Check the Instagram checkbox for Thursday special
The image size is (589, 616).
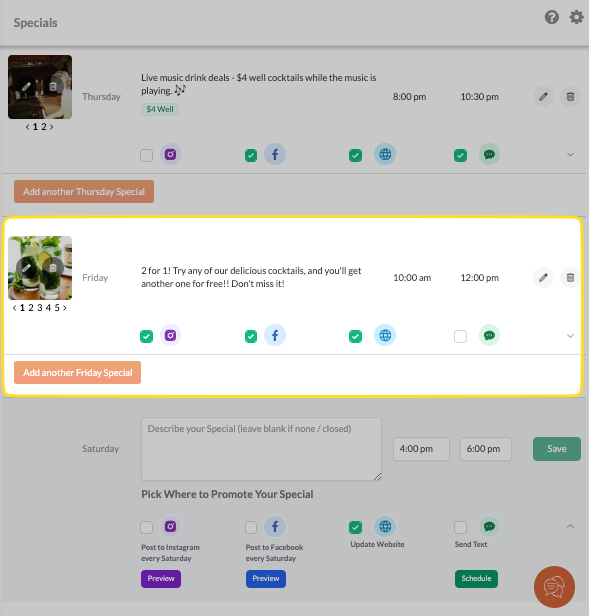pos(147,155)
